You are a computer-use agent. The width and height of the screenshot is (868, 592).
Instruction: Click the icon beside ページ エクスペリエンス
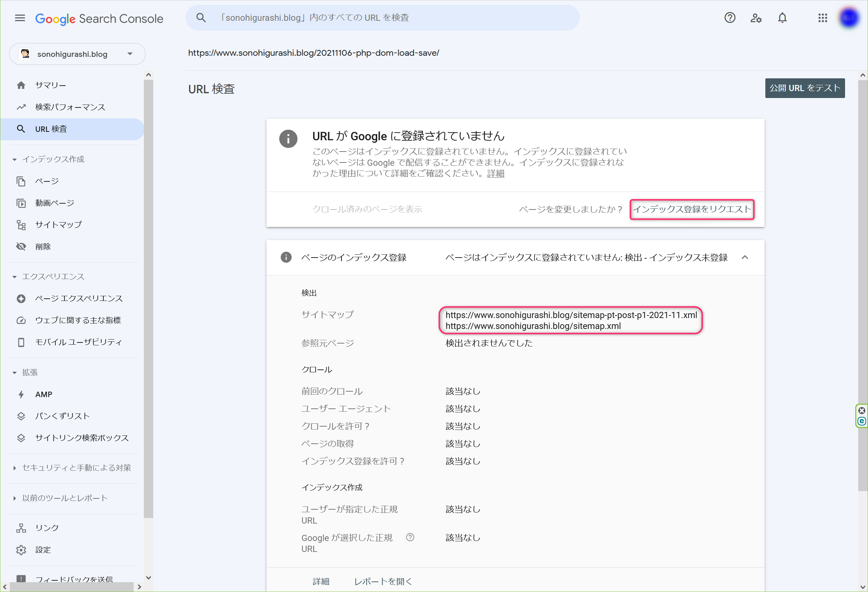(21, 299)
